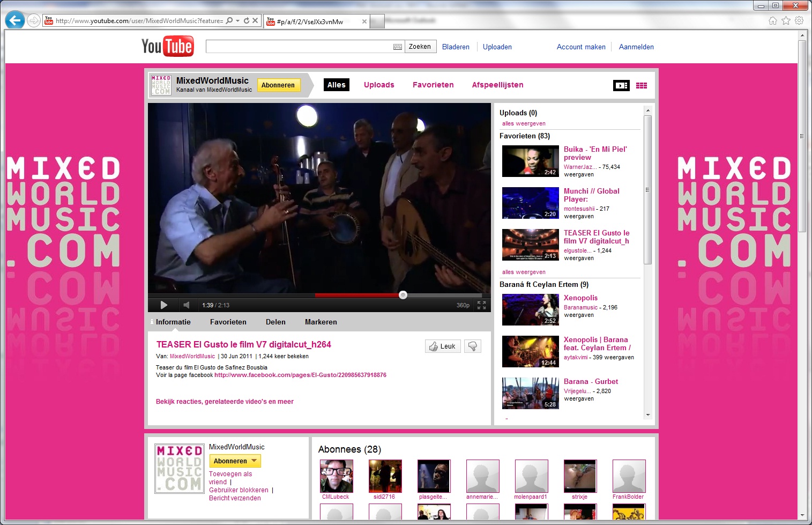Switch to the player view icon
812x525 pixels.
point(621,85)
